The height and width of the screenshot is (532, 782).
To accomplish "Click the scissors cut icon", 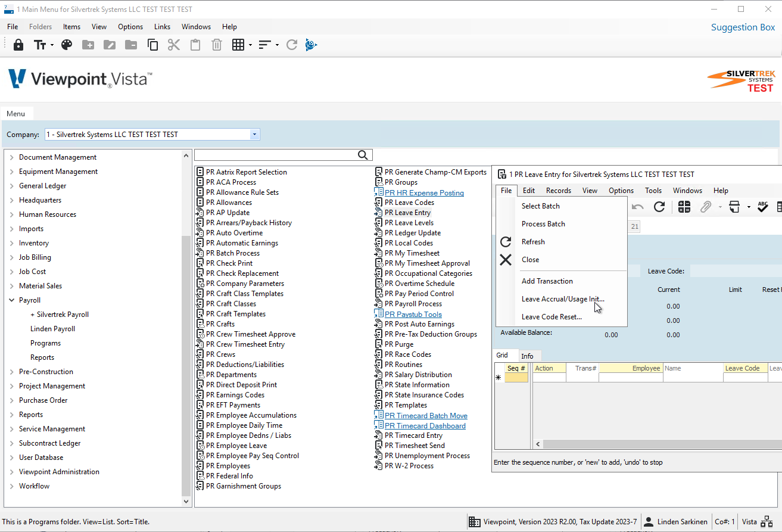I will [x=173, y=45].
